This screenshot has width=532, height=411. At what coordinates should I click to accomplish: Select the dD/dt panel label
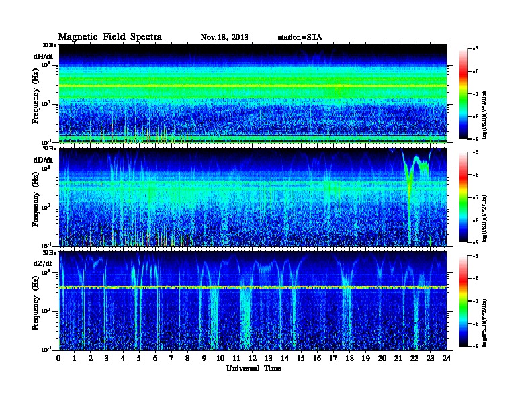[x=43, y=160]
